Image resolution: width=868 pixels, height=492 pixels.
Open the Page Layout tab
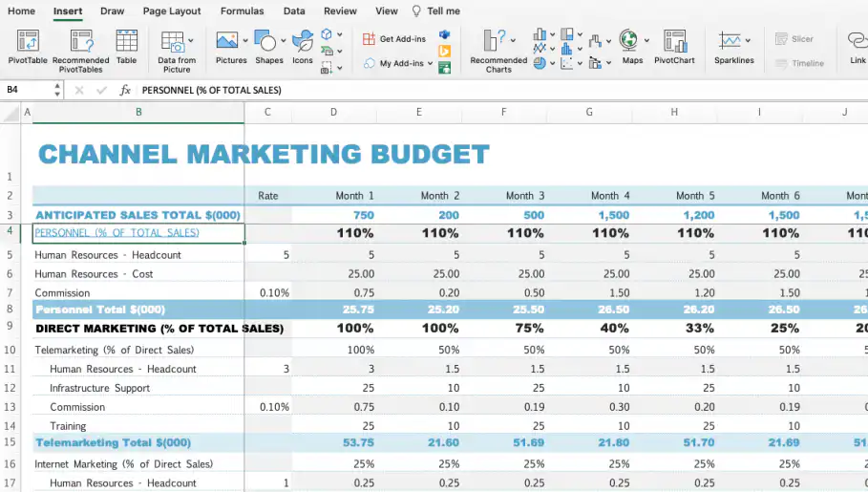(x=172, y=11)
